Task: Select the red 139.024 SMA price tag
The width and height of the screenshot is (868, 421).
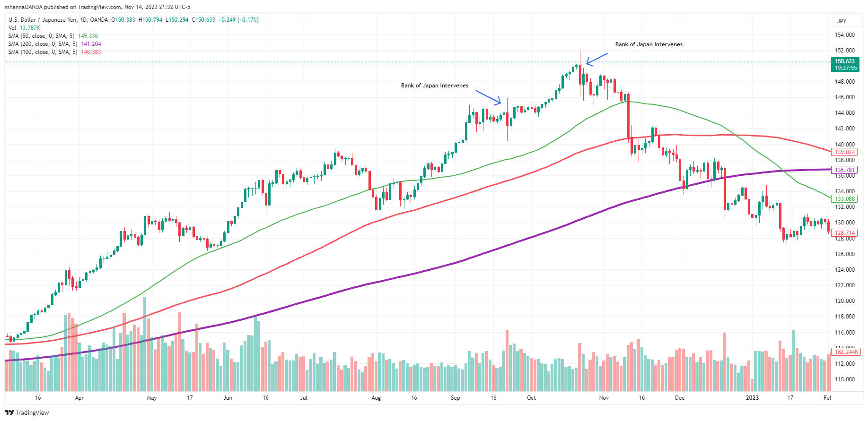Action: click(845, 152)
